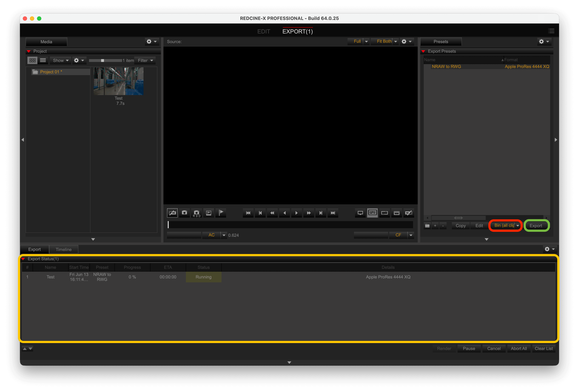Image resolution: width=579 pixels, height=392 pixels.
Task: Switch project browser to list view
Action: click(43, 60)
